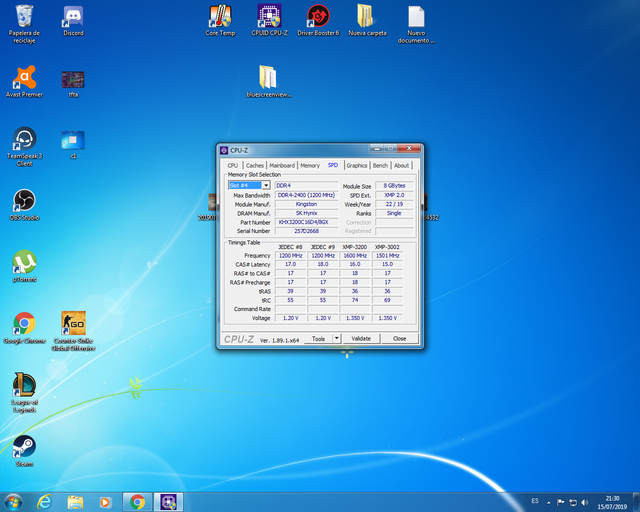Open the bluescreenview folder on the desktop
The width and height of the screenshot is (640, 512).
pyautogui.click(x=269, y=82)
